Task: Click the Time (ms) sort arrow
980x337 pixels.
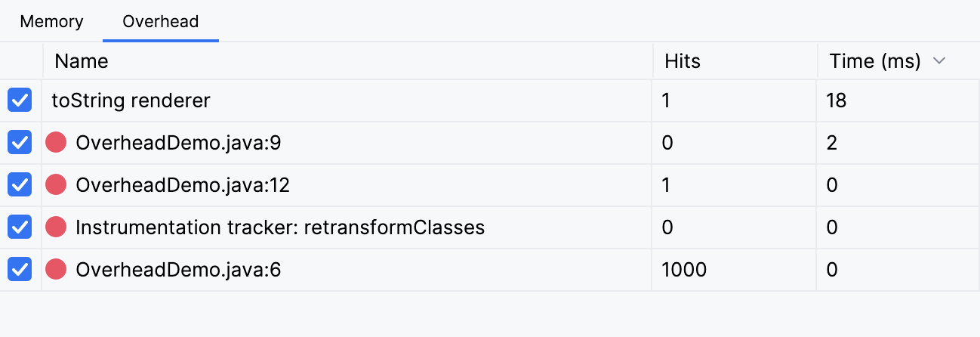Action: coord(939,61)
